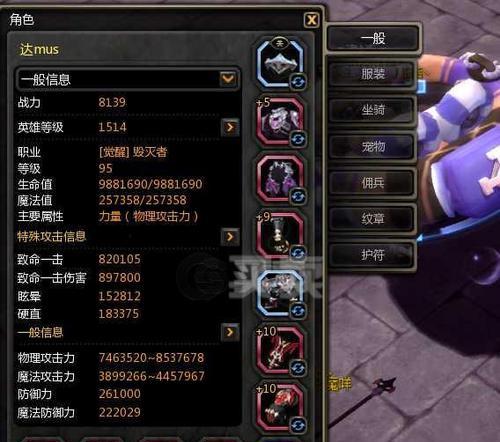This screenshot has width=500, height=442.
Task: Switch to the 服装 tab
Action: point(373,73)
